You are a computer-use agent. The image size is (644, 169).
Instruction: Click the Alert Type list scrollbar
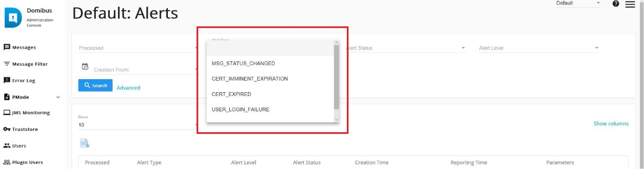337,77
